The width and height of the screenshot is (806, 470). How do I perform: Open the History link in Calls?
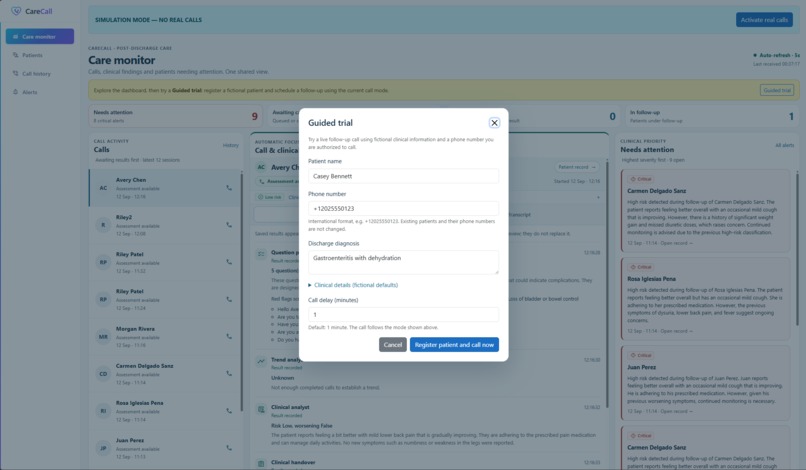pos(231,145)
